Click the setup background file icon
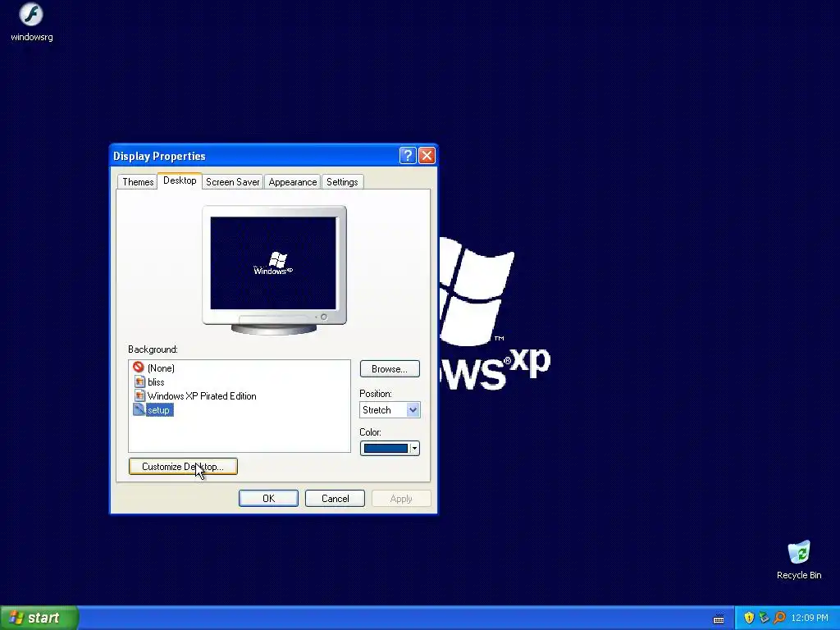The height and width of the screenshot is (630, 840). (x=139, y=409)
